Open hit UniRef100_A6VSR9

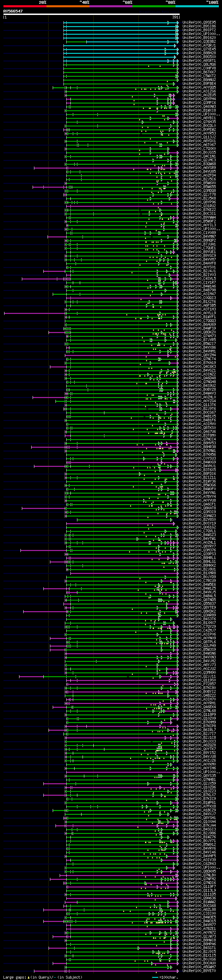199,168
